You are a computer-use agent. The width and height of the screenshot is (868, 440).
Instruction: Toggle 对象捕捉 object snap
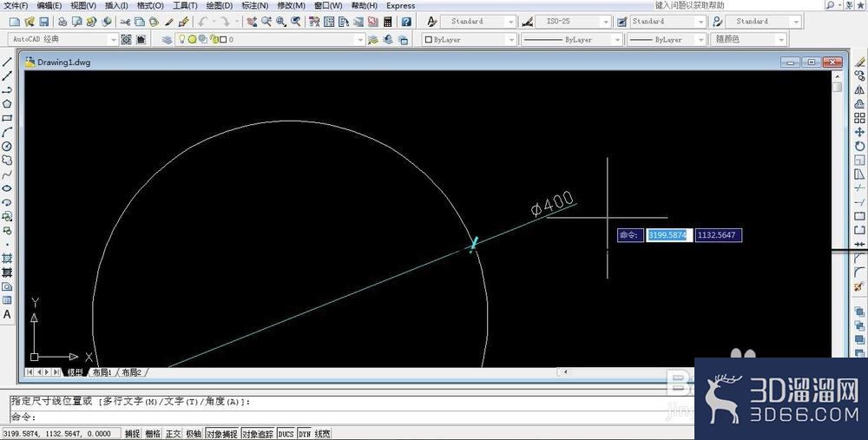point(222,434)
